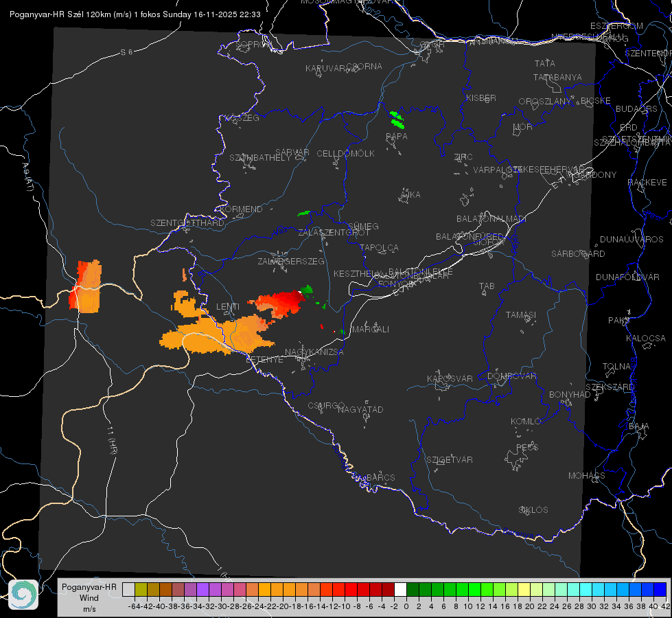Screen dimensions: 672x618
Task: Pick the violet swatch between -34 and -32
Action: tap(202, 589)
